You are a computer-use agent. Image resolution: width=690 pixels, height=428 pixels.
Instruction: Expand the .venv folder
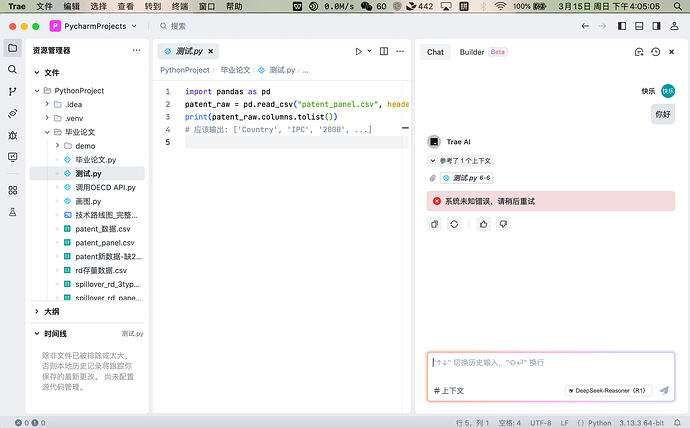click(x=47, y=118)
